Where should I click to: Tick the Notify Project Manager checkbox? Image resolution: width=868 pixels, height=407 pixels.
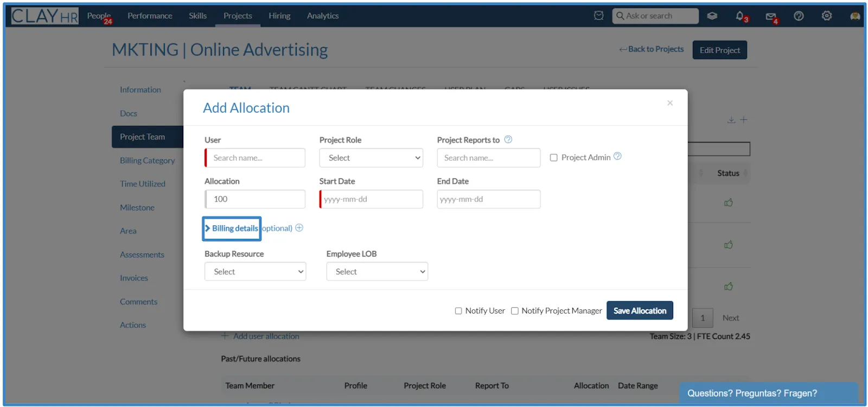(x=515, y=311)
